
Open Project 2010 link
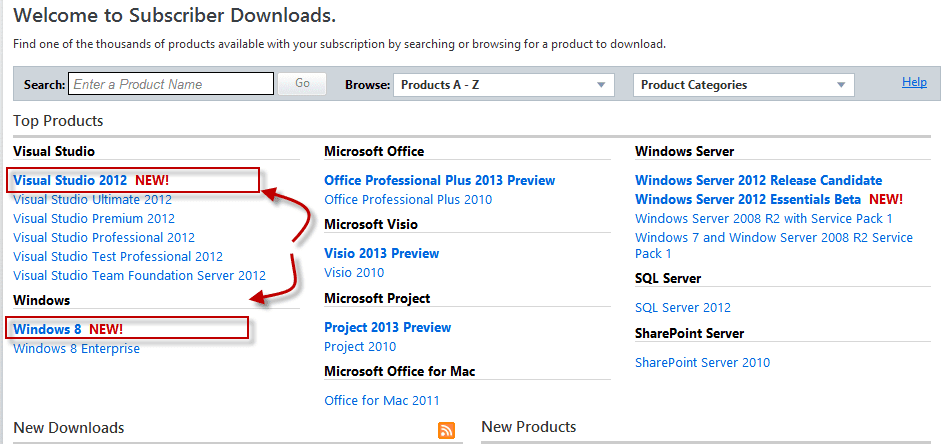(x=360, y=347)
